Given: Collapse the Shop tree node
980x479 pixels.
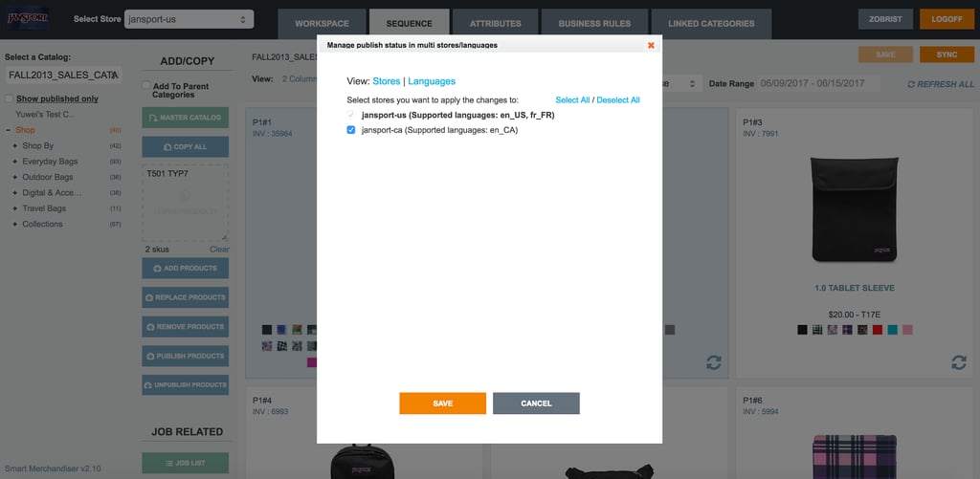Looking at the screenshot, I should [x=8, y=130].
